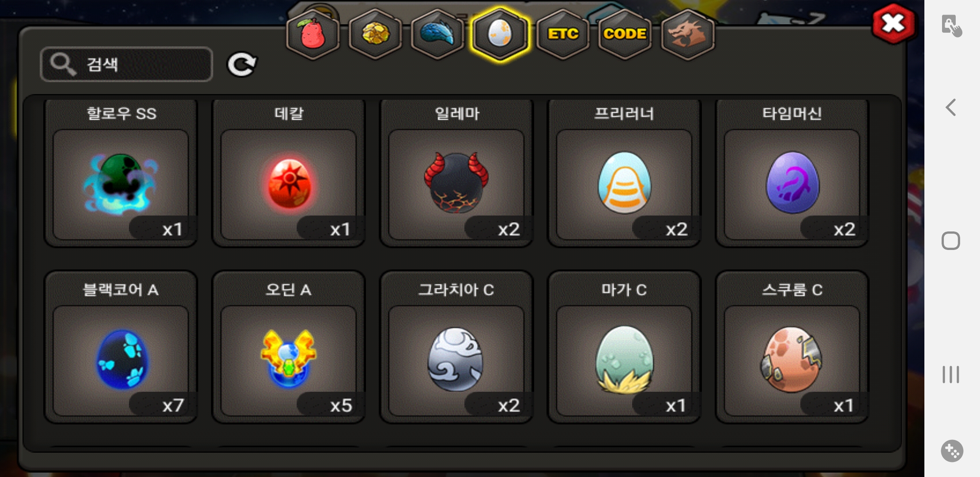
Task: Select the 마가 C egg
Action: [x=624, y=347]
